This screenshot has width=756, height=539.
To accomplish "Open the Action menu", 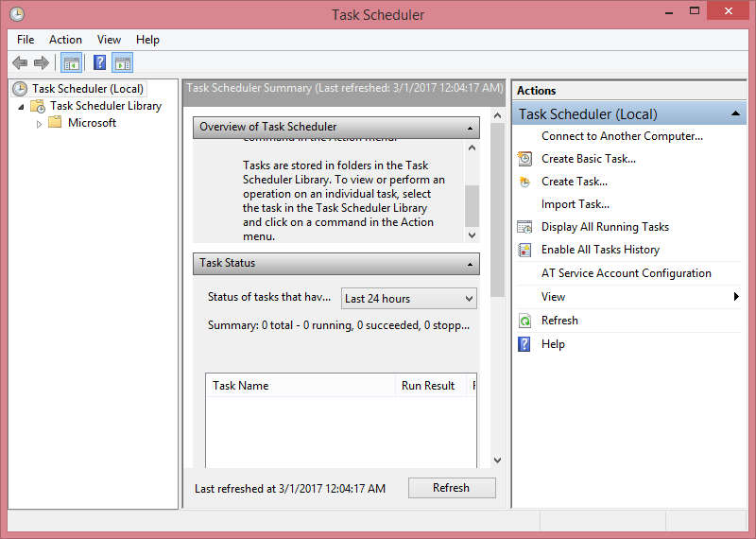I will pyautogui.click(x=65, y=40).
